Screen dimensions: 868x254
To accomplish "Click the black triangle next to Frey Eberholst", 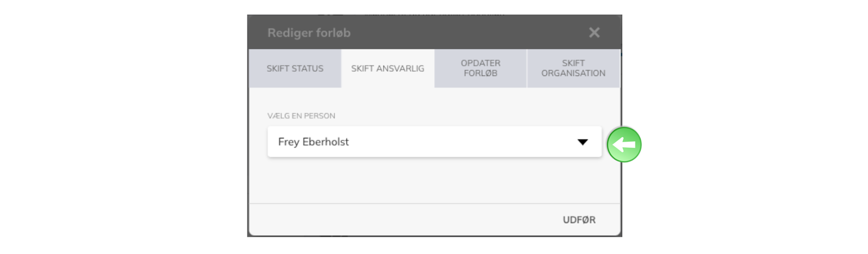I will point(583,142).
